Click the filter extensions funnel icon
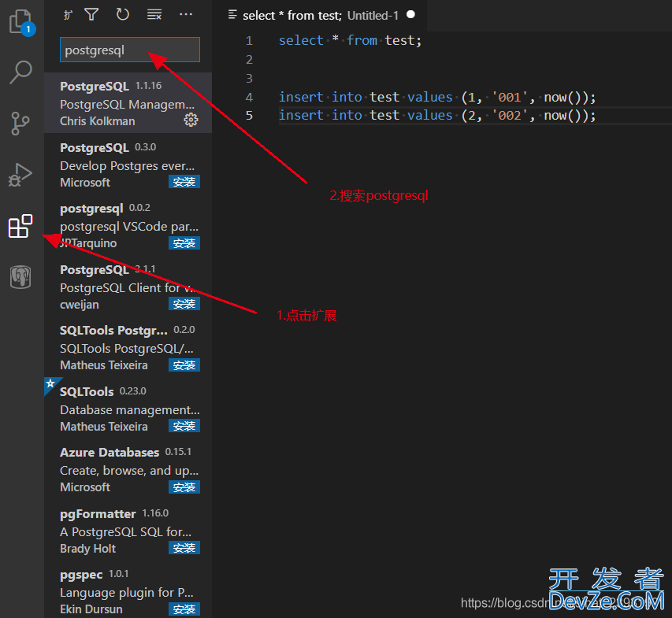672x618 pixels. point(91,14)
